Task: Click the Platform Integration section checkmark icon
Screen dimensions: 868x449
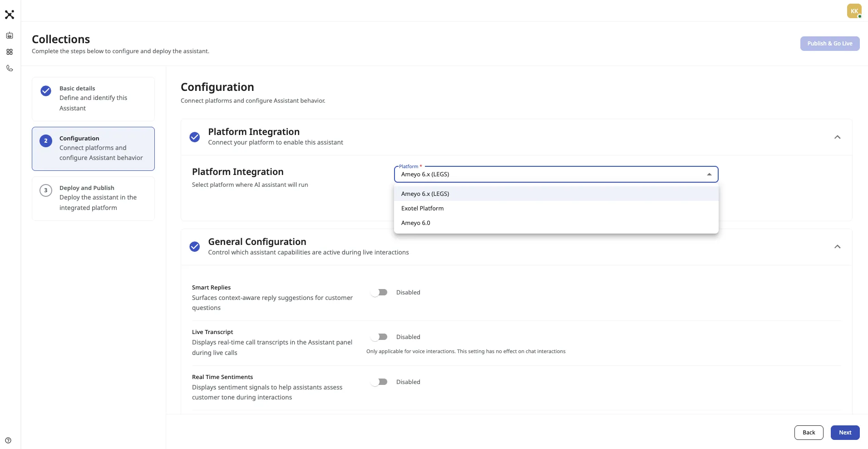Action: 195,137
